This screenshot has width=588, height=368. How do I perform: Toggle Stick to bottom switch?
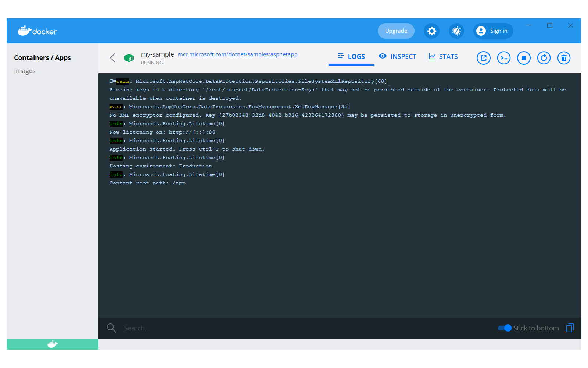point(505,328)
